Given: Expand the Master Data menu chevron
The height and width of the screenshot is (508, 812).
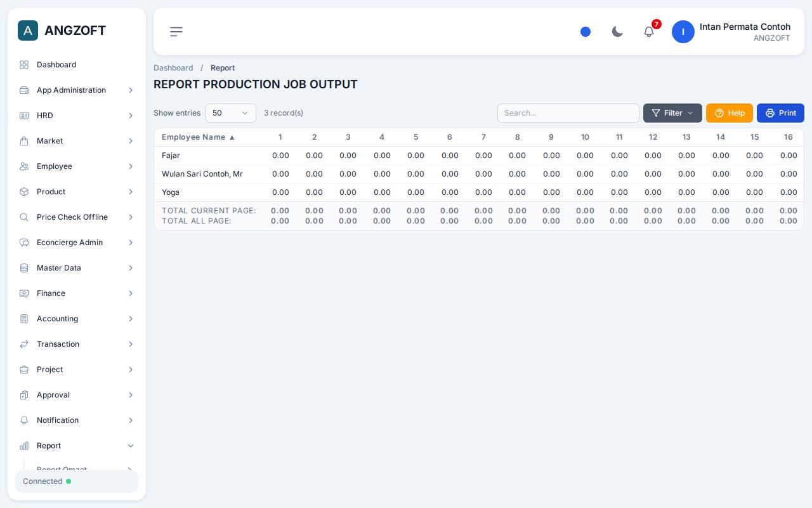Looking at the screenshot, I should coord(131,268).
